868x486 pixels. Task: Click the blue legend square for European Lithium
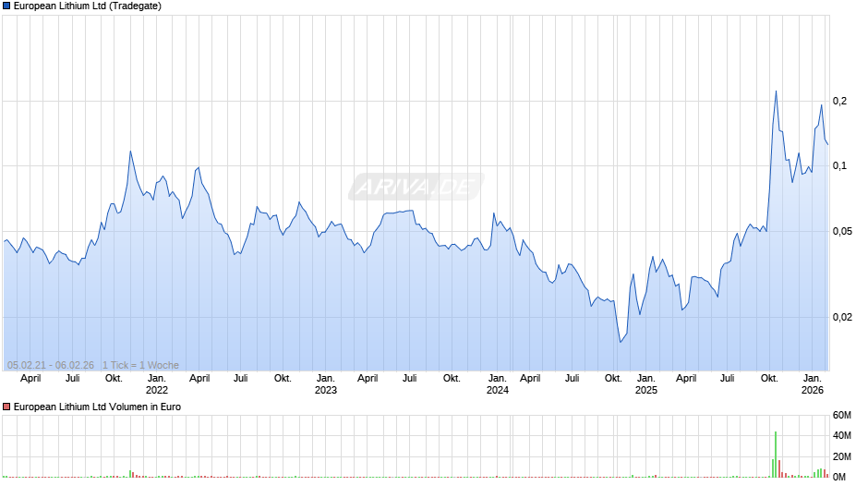[6, 6]
